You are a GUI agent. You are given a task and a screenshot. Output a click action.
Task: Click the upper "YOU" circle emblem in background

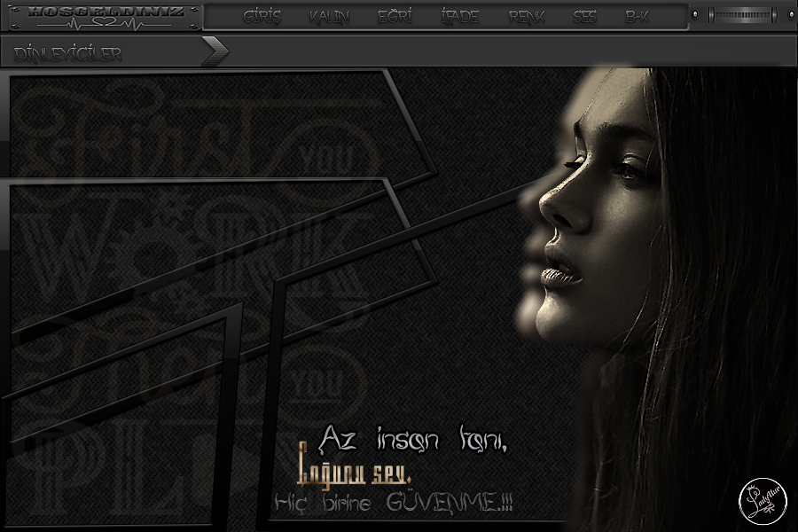322,161
